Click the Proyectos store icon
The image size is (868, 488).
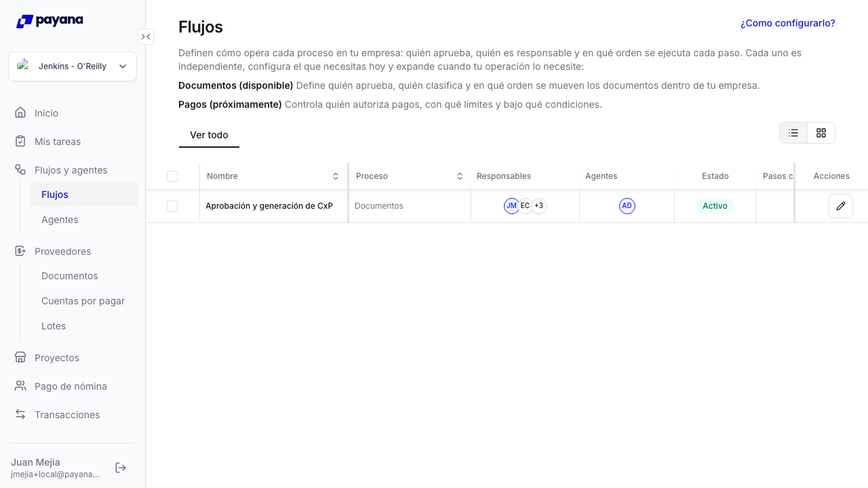pos(20,358)
